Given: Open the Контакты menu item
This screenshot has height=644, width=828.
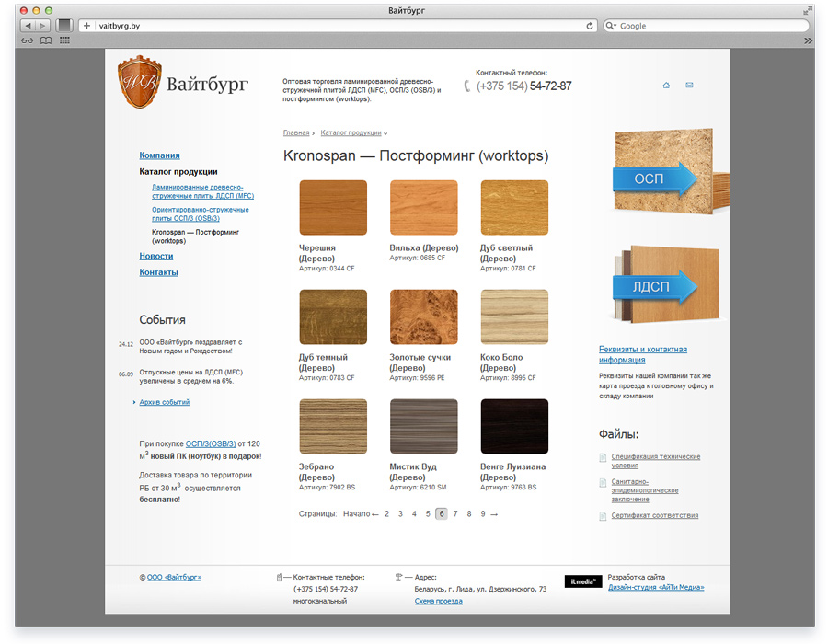Looking at the screenshot, I should pos(158,272).
